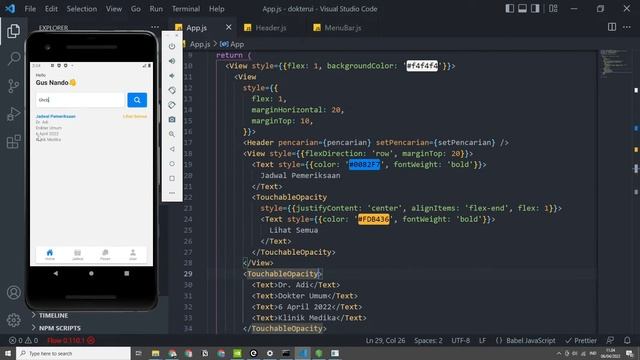Tap Android recents navigation button on phone

(127, 273)
